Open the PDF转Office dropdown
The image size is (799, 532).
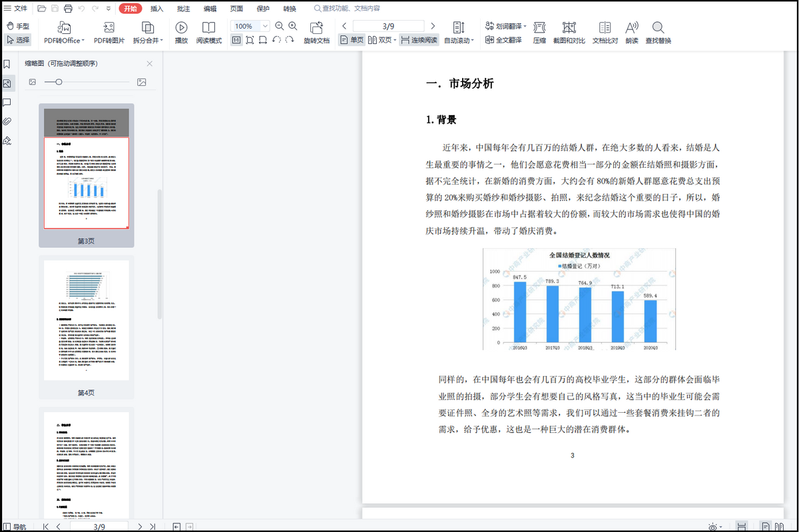[65, 33]
